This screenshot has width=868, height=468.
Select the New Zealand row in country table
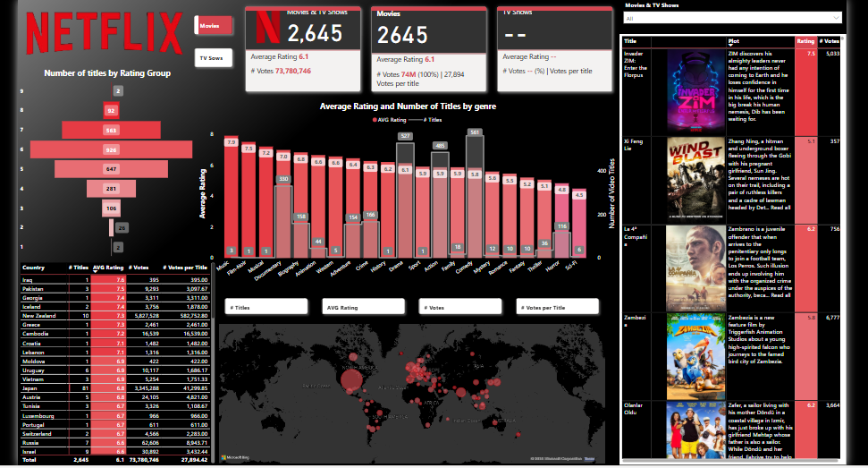click(x=114, y=316)
